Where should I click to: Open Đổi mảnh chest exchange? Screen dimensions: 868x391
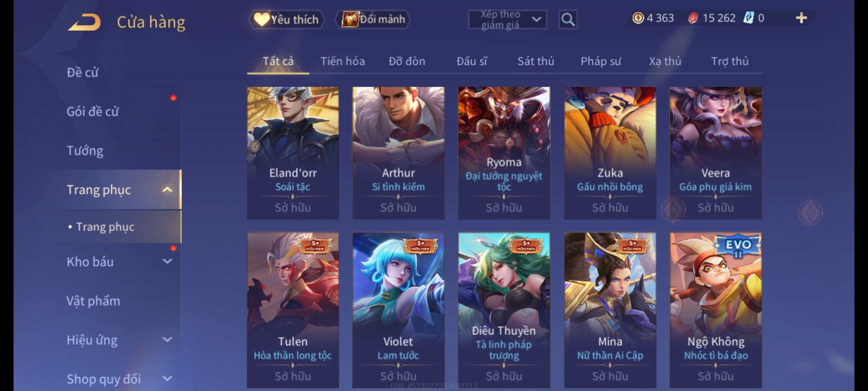pyautogui.click(x=373, y=19)
